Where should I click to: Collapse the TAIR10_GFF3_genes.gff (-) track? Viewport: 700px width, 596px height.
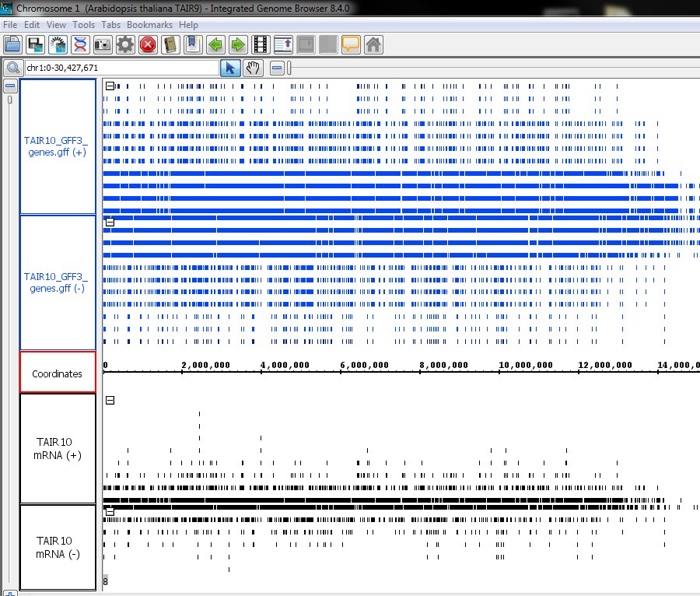pos(110,222)
